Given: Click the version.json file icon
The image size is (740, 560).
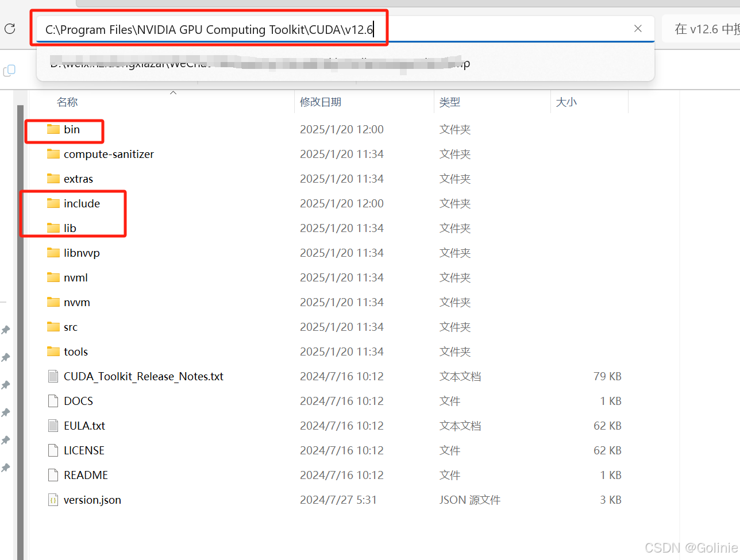Looking at the screenshot, I should pos(53,500).
